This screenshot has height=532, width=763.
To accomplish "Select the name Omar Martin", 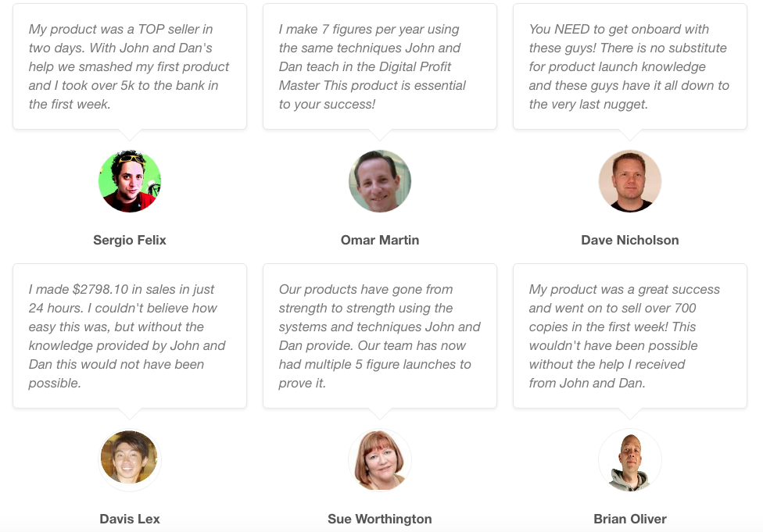I will pyautogui.click(x=380, y=241).
